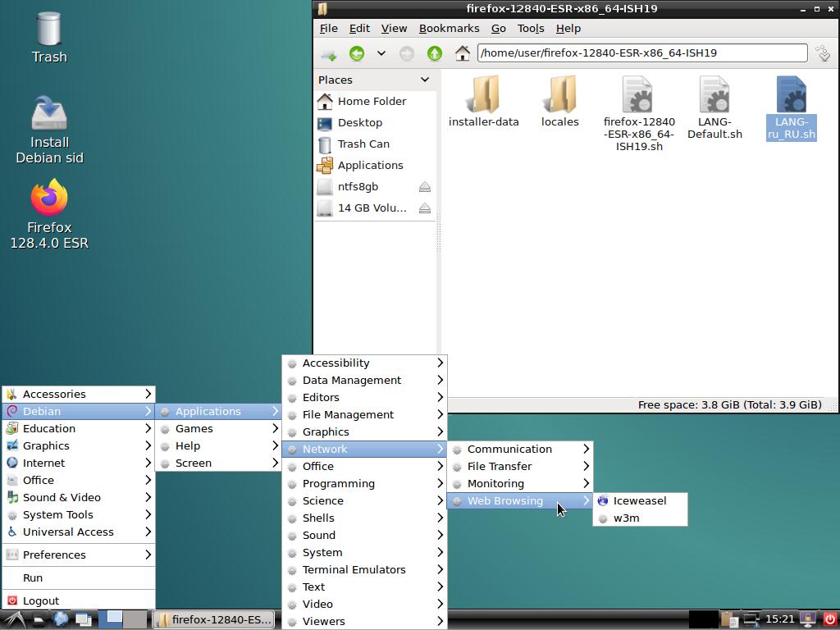840x630 pixels.
Task: Select w3m in the Web Browsing submenu
Action: (x=626, y=518)
